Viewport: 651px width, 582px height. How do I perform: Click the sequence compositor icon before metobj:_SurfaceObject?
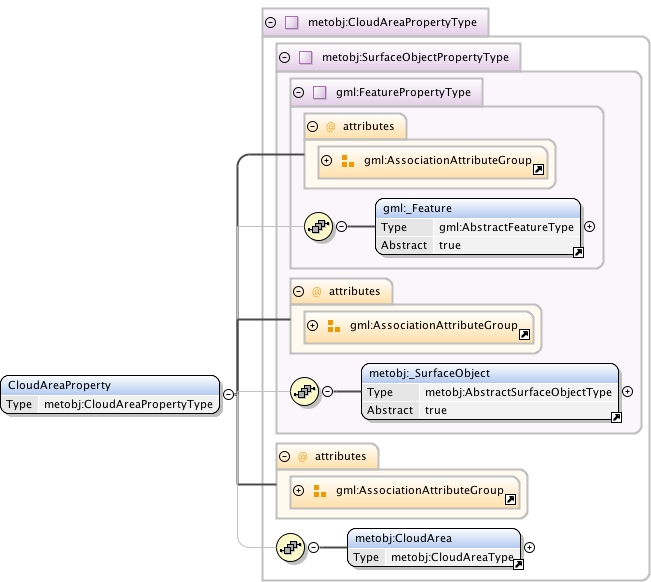(x=304, y=391)
